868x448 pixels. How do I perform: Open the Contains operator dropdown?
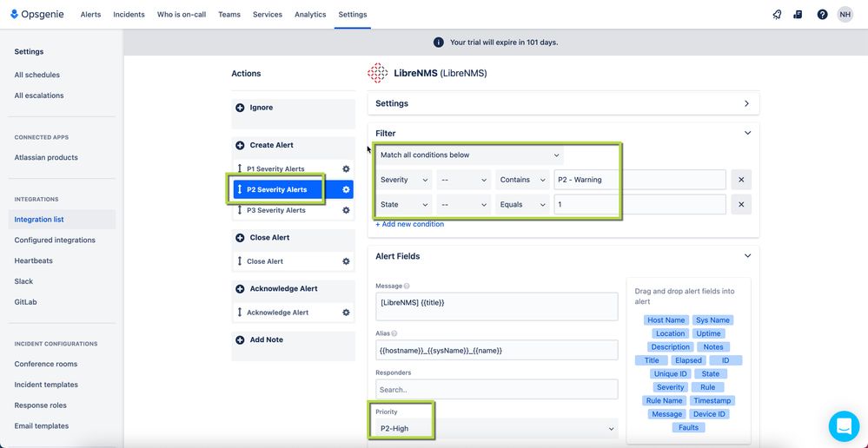(522, 180)
